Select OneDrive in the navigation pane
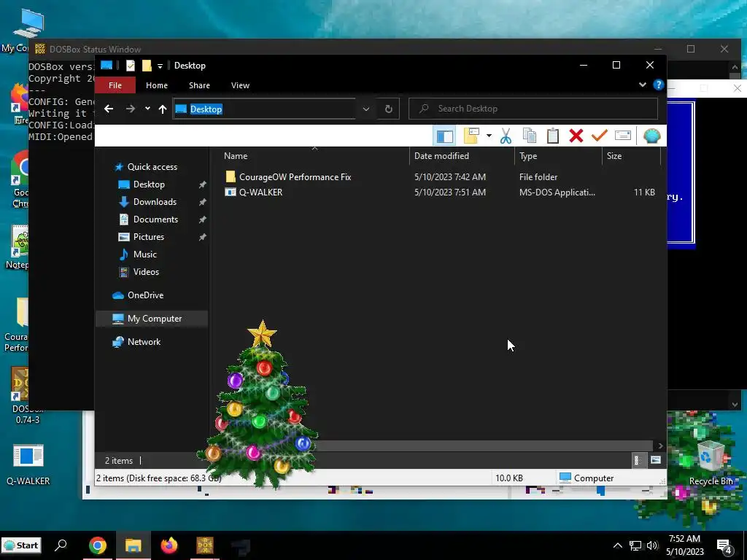This screenshot has width=747, height=560. coord(145,295)
